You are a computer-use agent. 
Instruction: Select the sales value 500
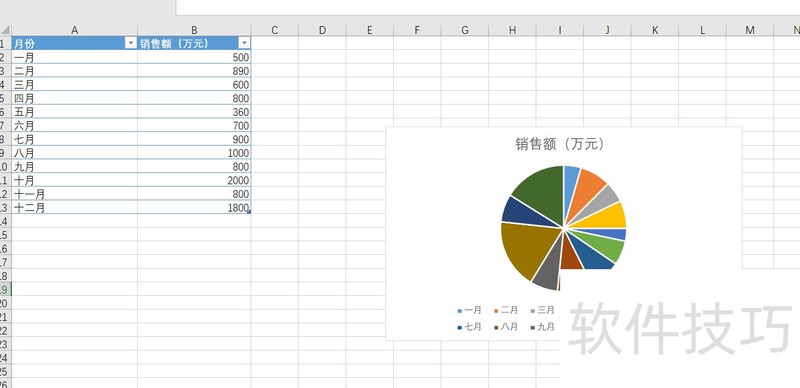(x=194, y=57)
